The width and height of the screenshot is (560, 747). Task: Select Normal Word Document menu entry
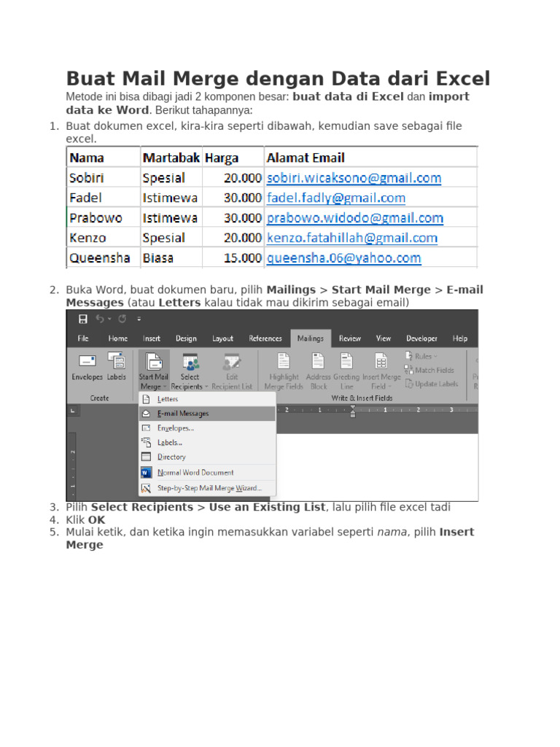pyautogui.click(x=207, y=473)
